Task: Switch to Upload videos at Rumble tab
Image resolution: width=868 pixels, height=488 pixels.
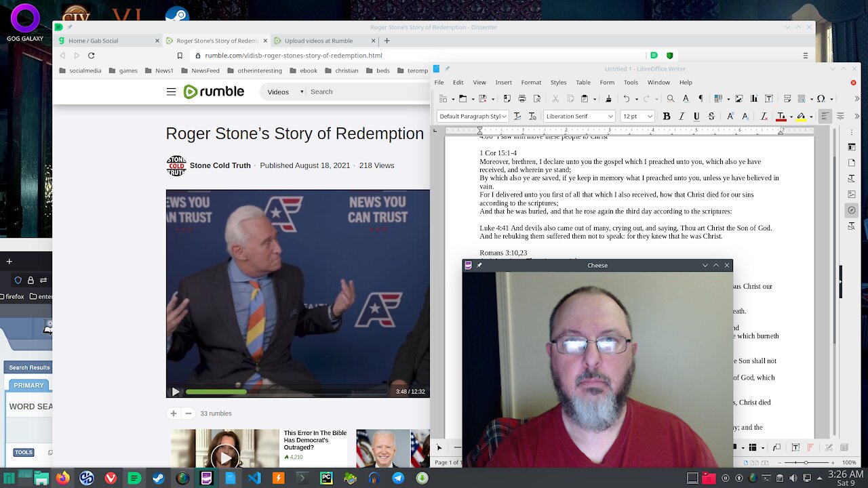Action: click(x=324, y=41)
